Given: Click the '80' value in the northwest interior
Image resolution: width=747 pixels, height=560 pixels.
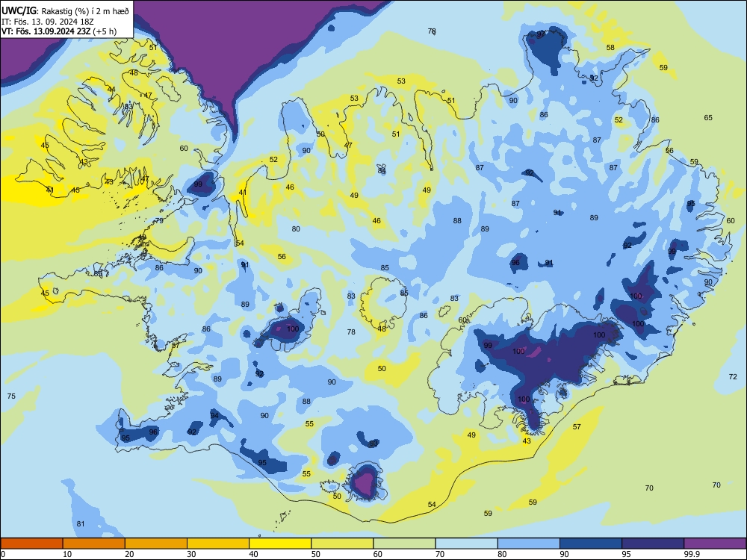Looking at the screenshot, I should tap(296, 229).
